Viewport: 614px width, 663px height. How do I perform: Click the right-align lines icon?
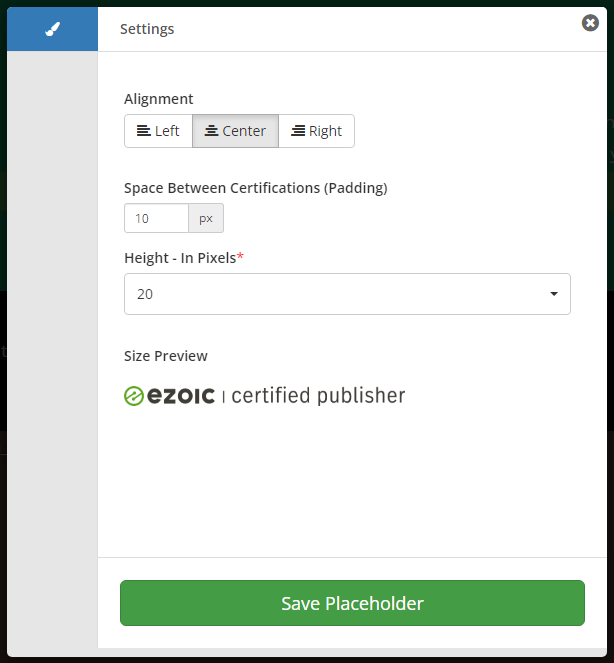point(298,131)
